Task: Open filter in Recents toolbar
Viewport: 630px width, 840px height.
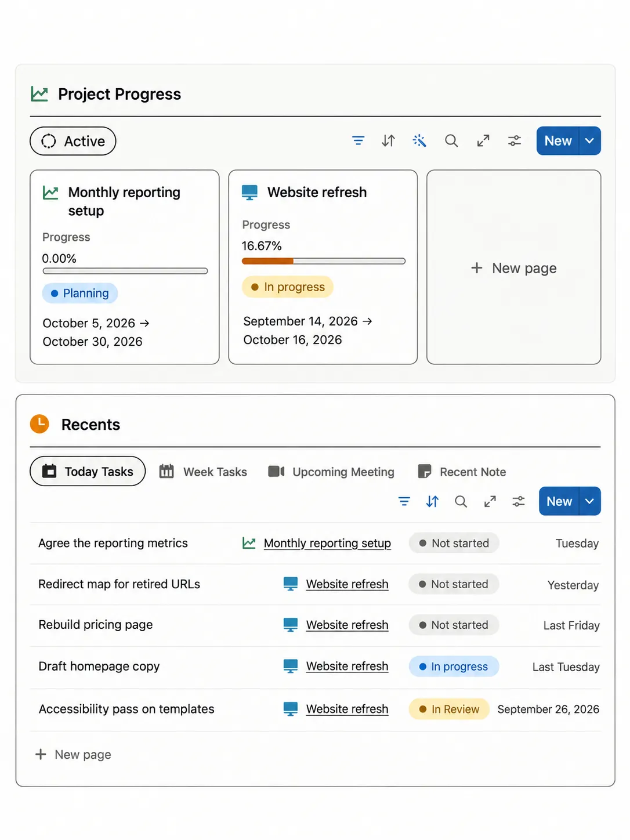Action: pyautogui.click(x=404, y=501)
